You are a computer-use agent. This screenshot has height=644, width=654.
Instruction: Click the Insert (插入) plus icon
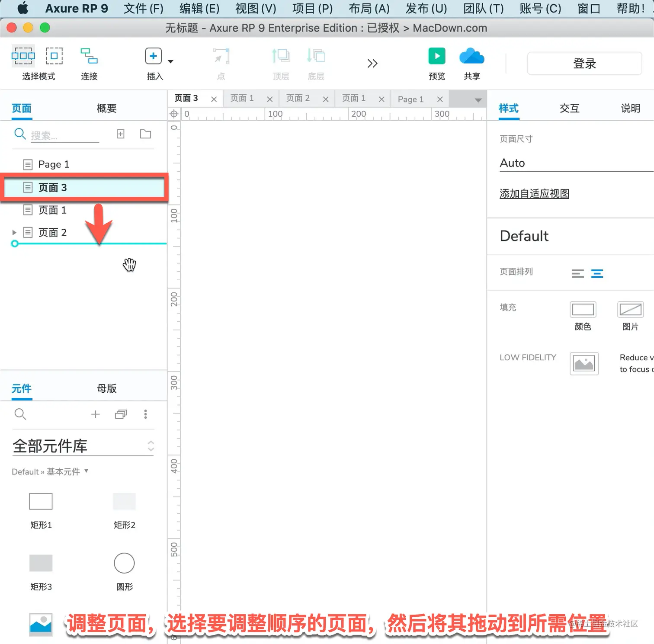[153, 56]
